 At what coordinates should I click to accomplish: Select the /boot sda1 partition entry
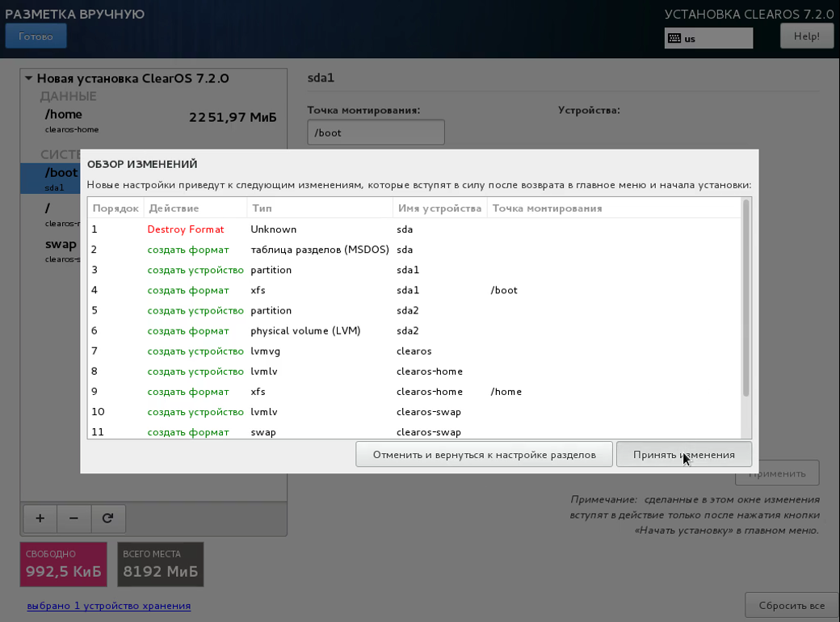pos(51,179)
